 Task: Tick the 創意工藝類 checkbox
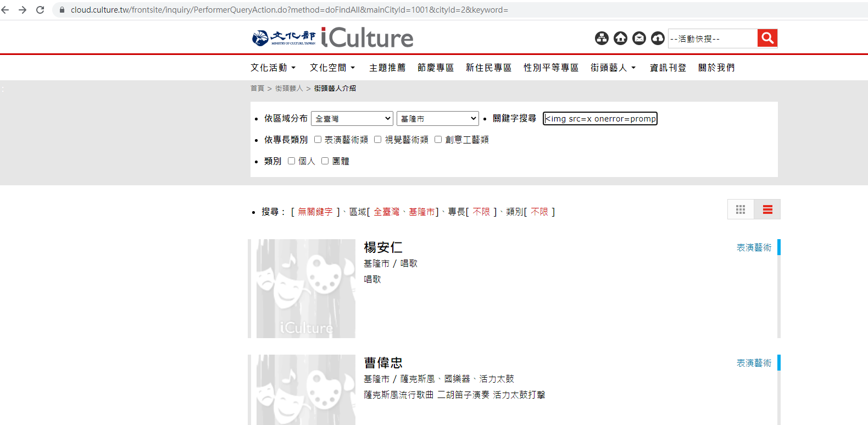click(x=438, y=140)
